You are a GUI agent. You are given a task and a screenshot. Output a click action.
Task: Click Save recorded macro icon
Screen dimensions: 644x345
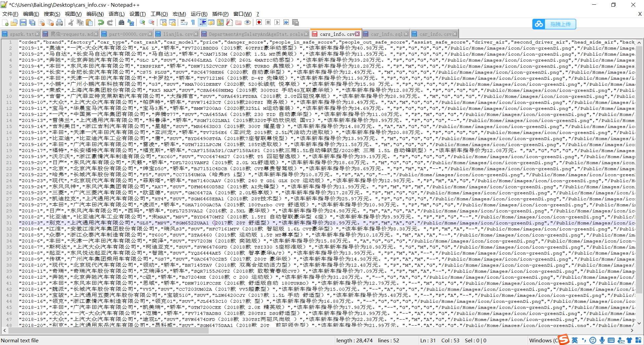click(296, 22)
